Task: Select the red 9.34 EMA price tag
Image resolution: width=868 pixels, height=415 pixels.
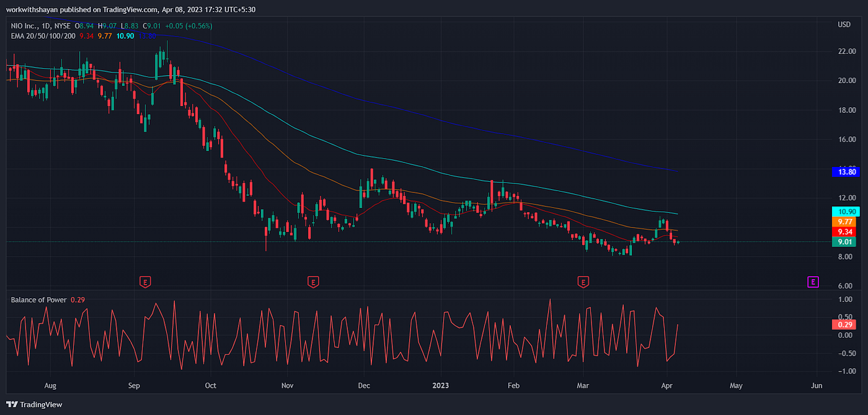Action: click(x=844, y=231)
